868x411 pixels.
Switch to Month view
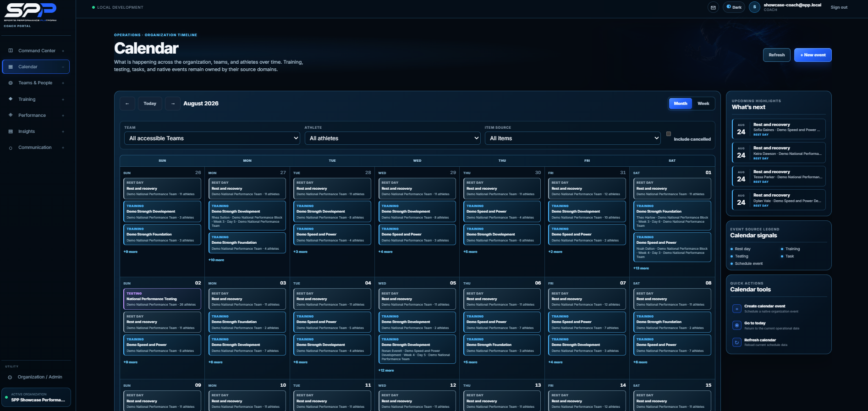(681, 104)
